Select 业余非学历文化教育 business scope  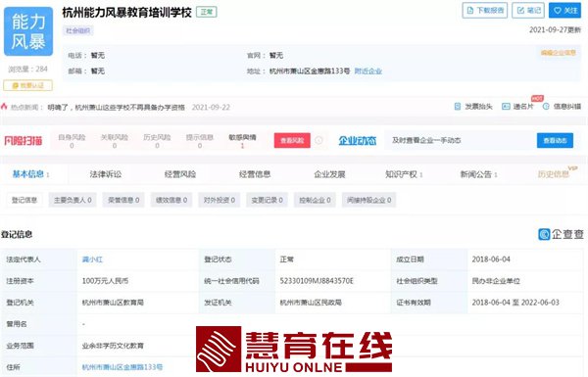pyautogui.click(x=113, y=346)
